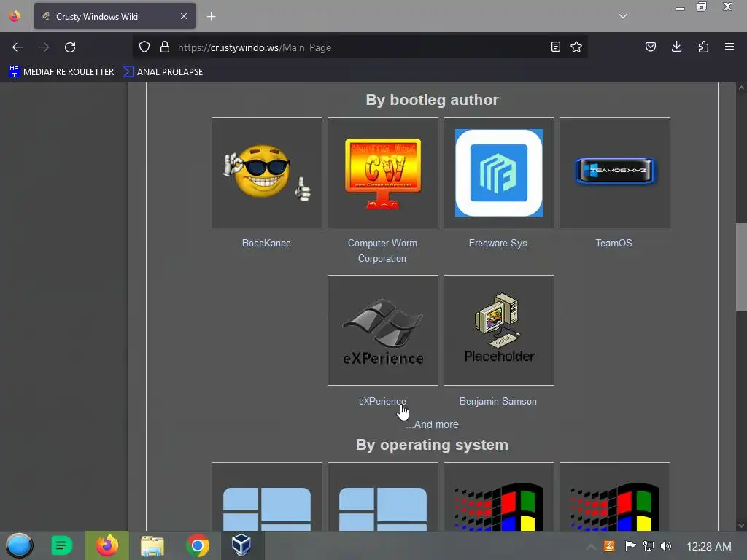
Task: Open first operating system thumbnail
Action: coord(267,497)
